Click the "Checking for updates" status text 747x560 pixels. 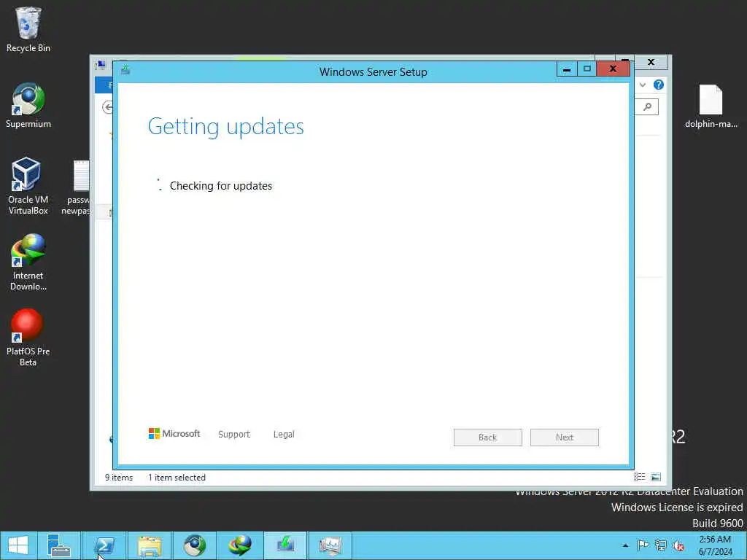click(x=221, y=186)
